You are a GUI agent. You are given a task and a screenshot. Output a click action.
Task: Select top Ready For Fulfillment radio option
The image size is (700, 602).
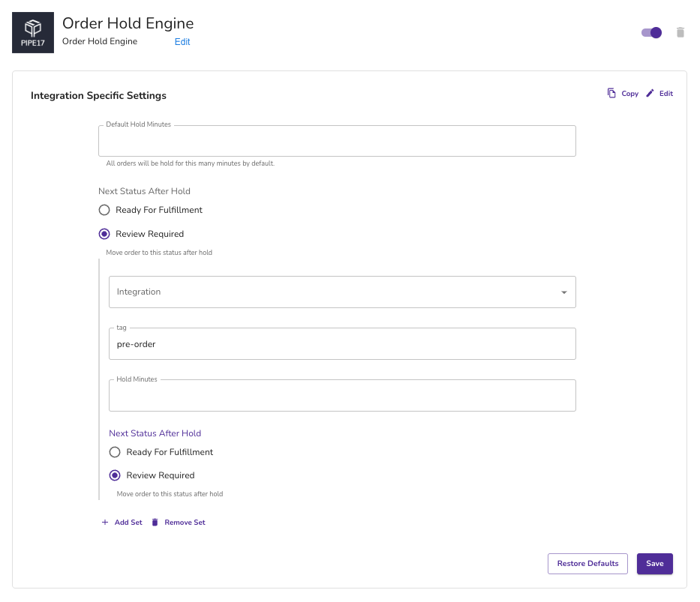point(104,210)
